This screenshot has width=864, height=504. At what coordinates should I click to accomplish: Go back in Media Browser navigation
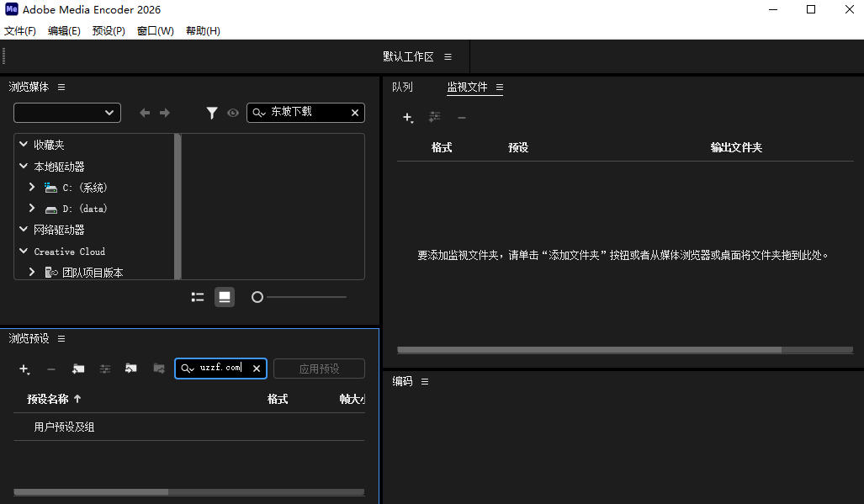click(145, 113)
